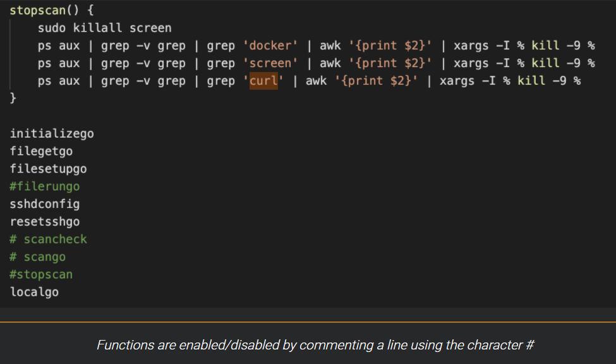Click the highlighted 'curl' string
The width and height of the screenshot is (616, 364).
click(263, 81)
